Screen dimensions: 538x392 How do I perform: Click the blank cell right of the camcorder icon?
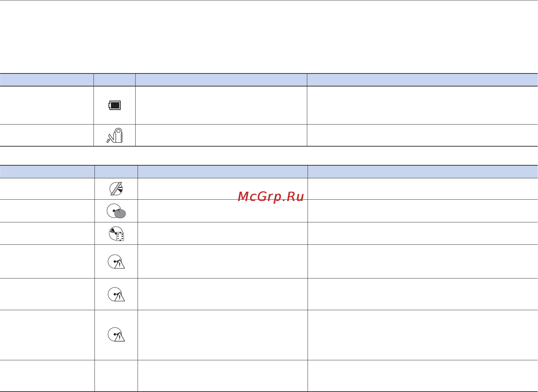coord(221,136)
